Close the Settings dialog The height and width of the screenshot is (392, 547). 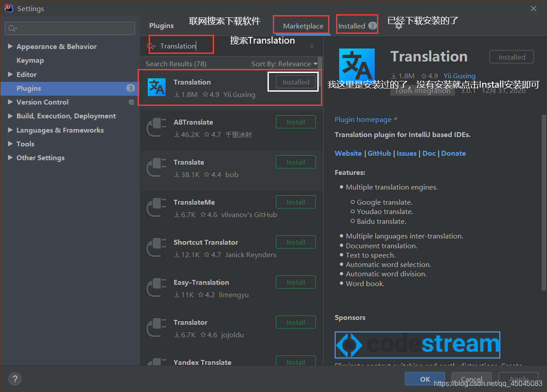pyautogui.click(x=534, y=8)
